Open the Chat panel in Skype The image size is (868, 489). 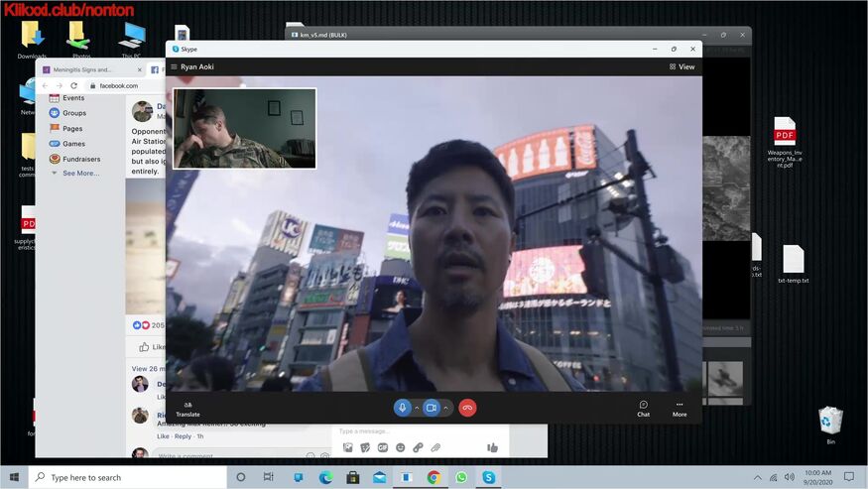point(643,408)
